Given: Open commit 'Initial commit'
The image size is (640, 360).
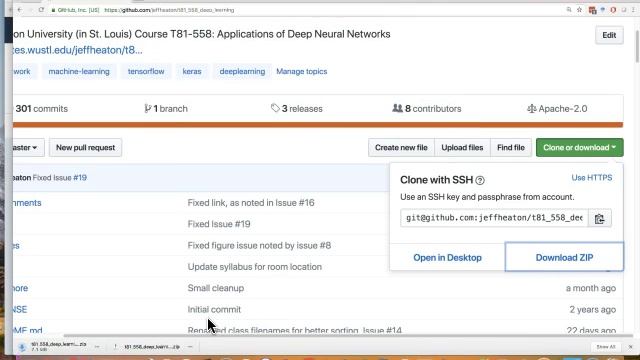Looking at the screenshot, I should [214, 309].
